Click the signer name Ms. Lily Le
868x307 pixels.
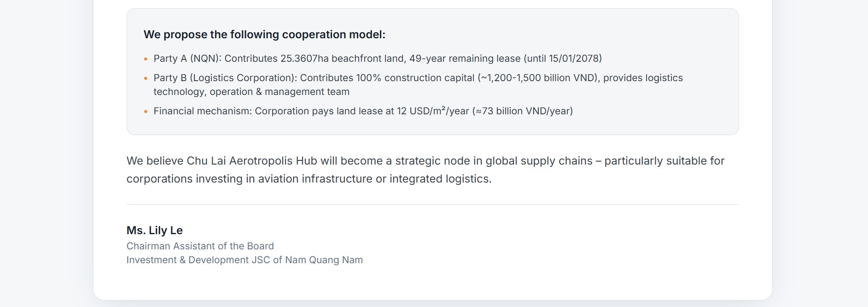click(155, 230)
